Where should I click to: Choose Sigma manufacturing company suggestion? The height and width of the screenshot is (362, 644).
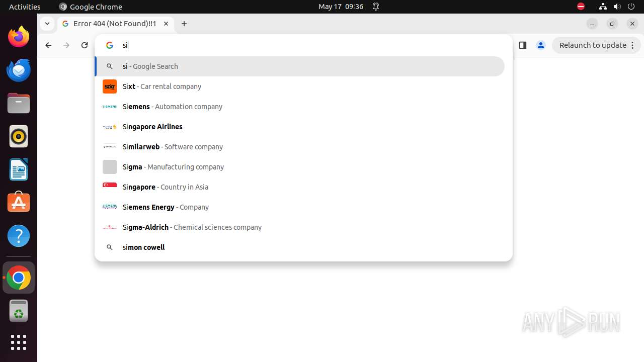300,167
